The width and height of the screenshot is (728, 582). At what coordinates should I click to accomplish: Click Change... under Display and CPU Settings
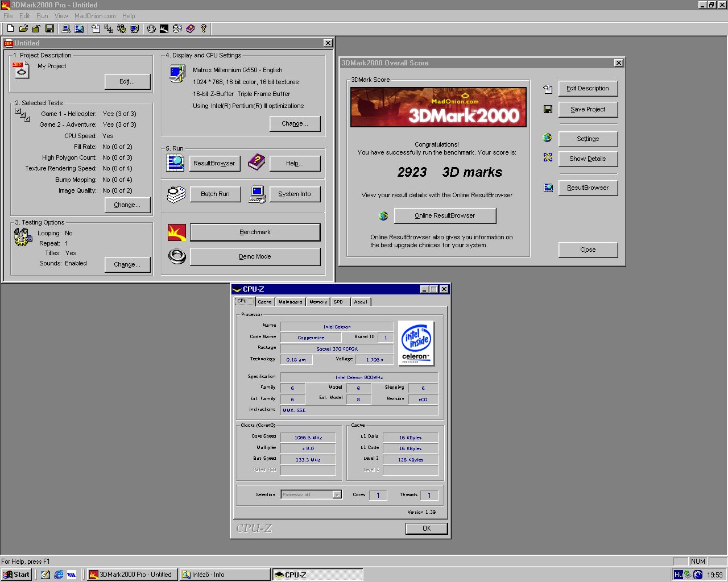coord(295,123)
